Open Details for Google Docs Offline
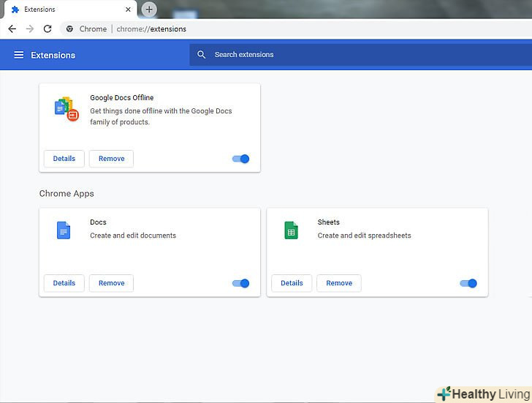Viewport: 532px width, 403px height. click(x=64, y=159)
